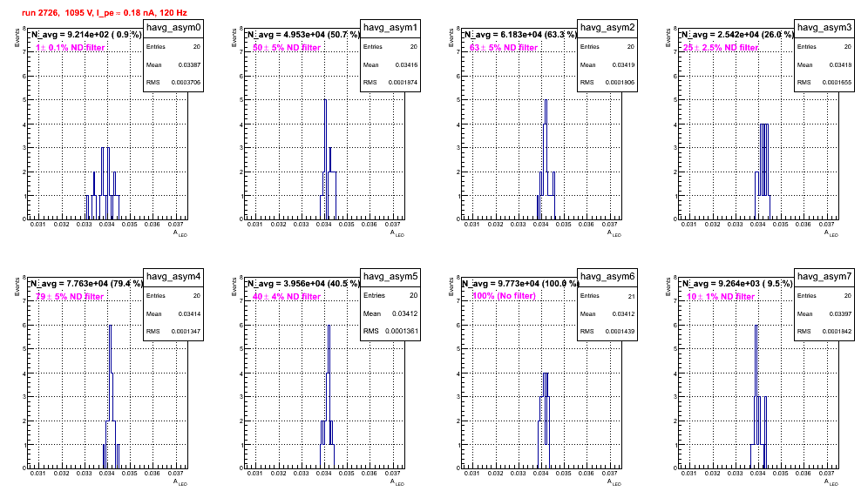Click the magenta 10 ± 1% ND filter label
The width and height of the screenshot is (868, 498).
[721, 297]
